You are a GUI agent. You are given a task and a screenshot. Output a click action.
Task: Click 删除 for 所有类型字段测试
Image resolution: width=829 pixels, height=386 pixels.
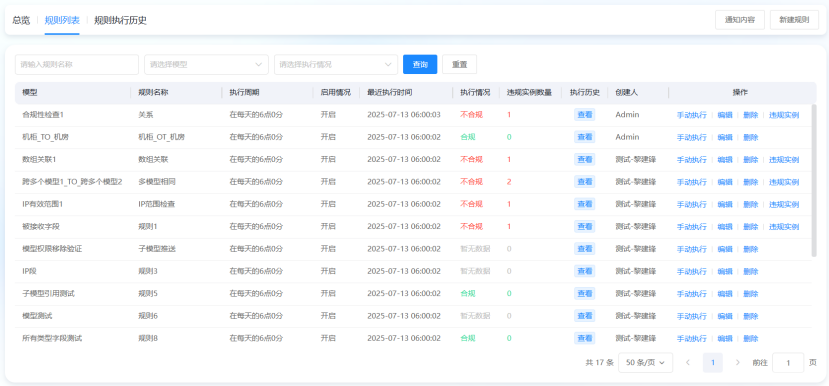point(751,338)
